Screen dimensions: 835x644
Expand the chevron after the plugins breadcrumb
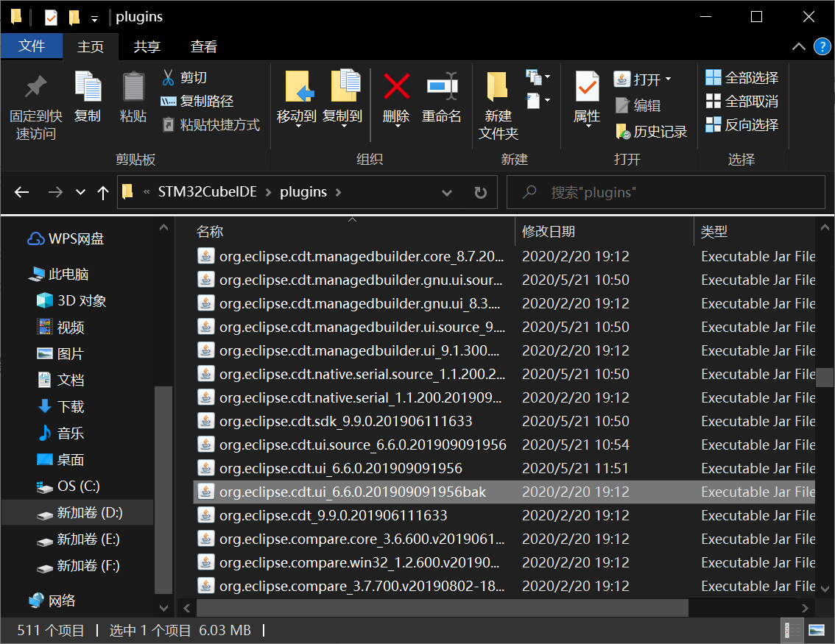point(338,192)
